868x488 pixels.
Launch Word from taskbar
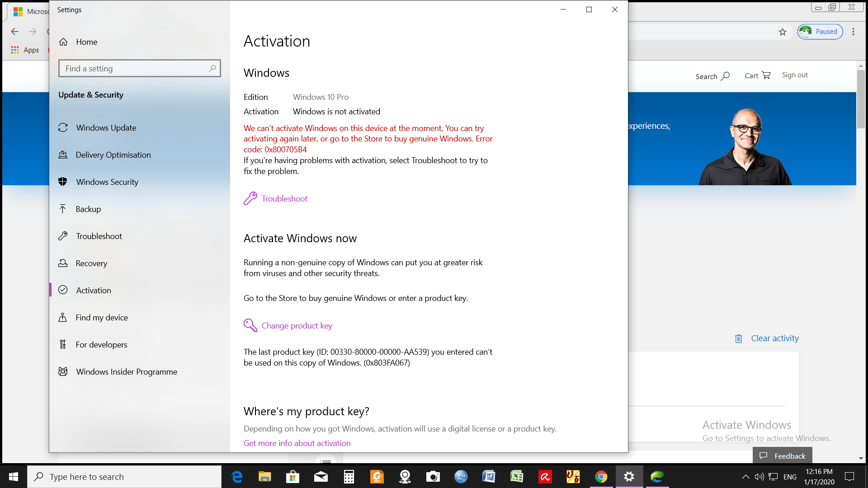point(489,477)
